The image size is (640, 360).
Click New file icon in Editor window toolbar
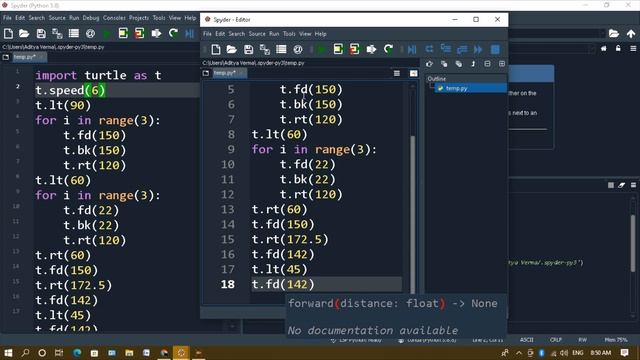pos(216,50)
